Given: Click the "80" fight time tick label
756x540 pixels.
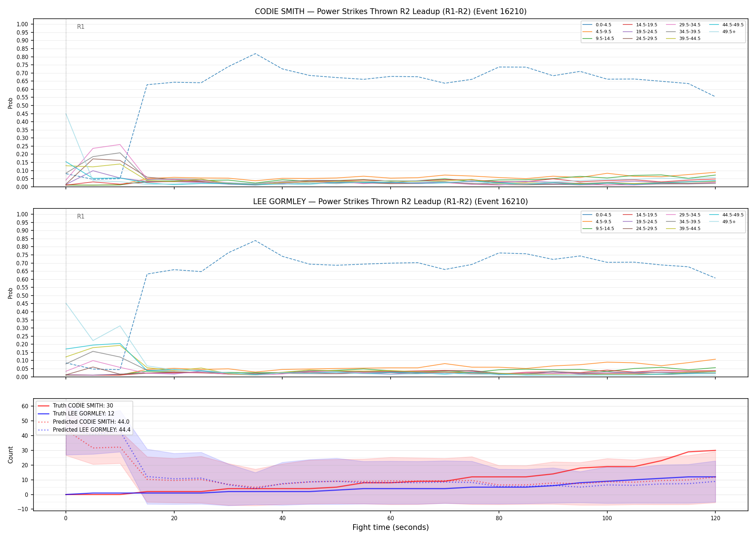Looking at the screenshot, I should click(x=499, y=518).
